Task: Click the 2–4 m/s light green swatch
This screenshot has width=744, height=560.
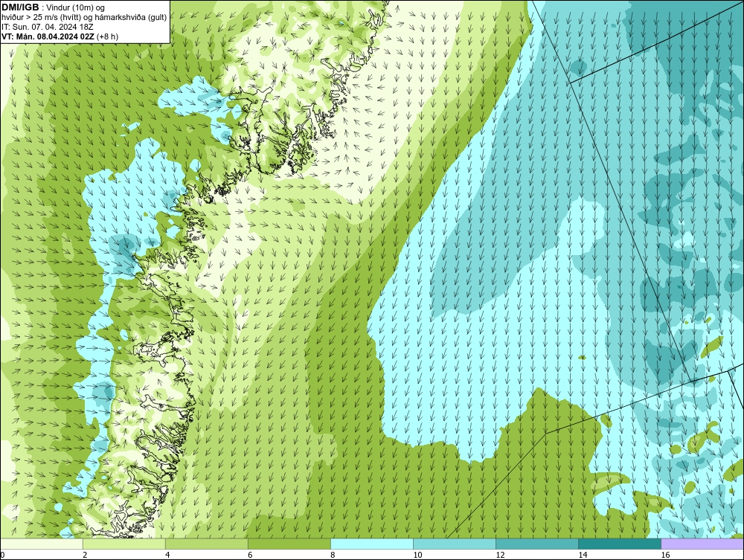Action: coord(124,544)
